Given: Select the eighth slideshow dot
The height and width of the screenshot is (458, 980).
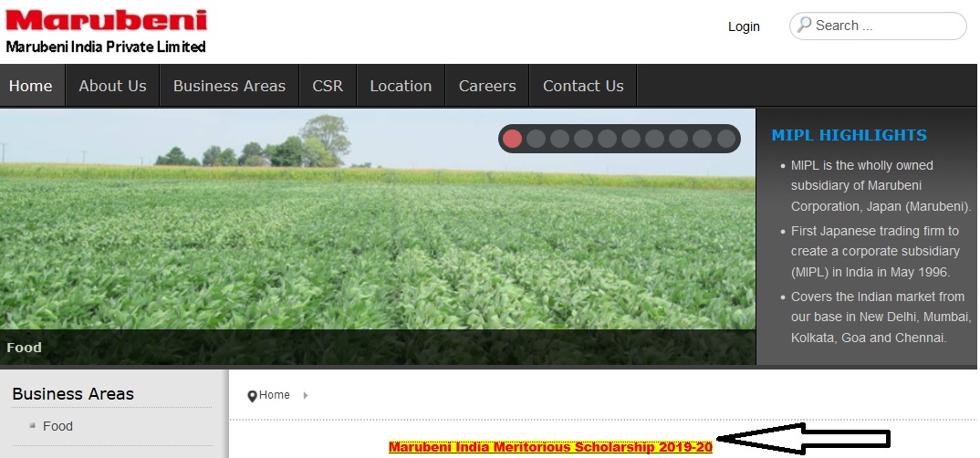Looking at the screenshot, I should coord(679,139).
